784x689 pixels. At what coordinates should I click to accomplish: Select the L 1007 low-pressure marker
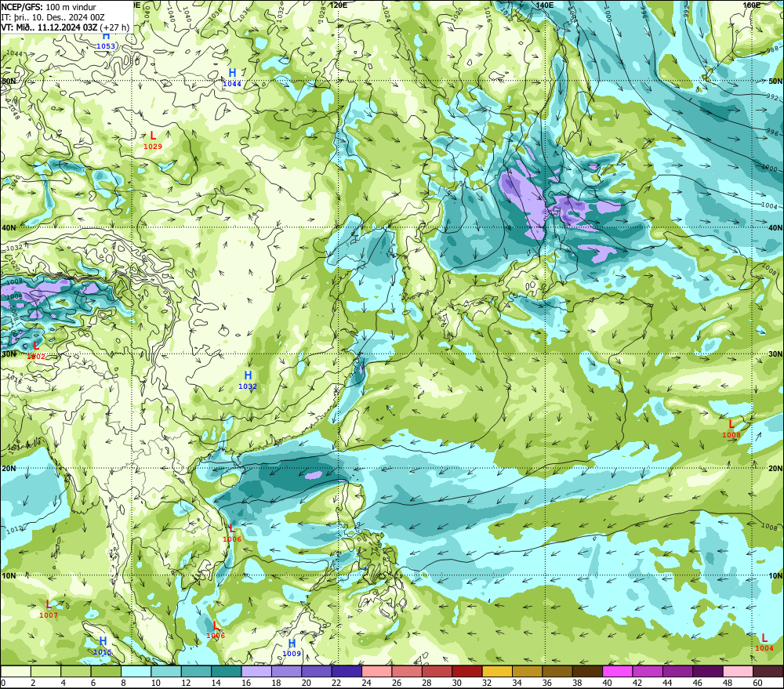tap(49, 610)
